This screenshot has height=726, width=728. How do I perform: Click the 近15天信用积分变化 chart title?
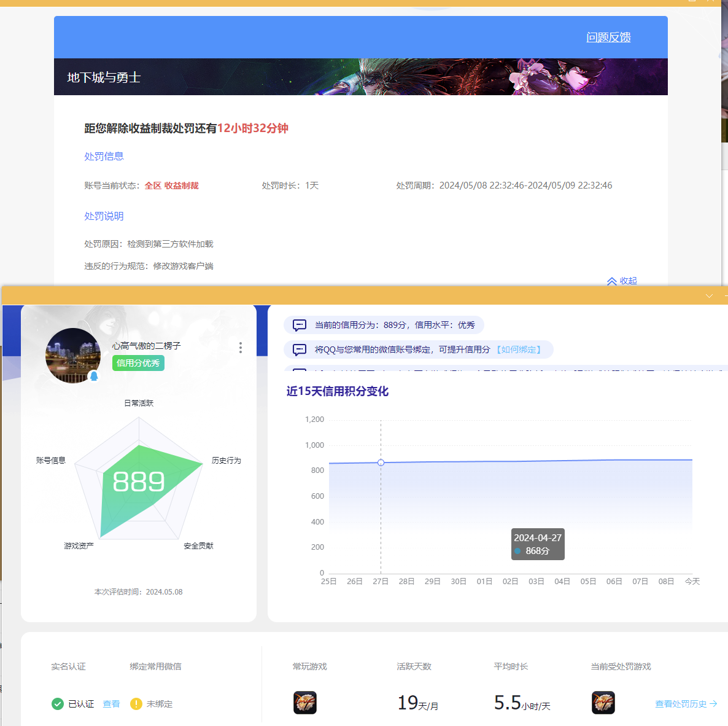pos(338,392)
